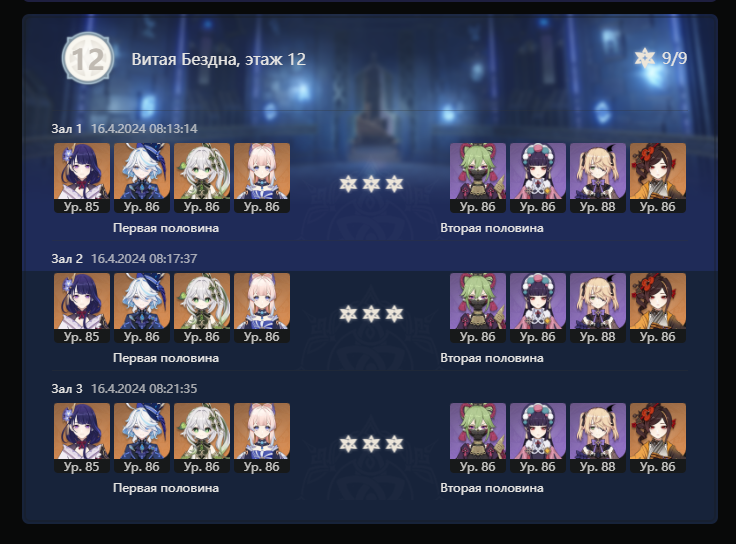
Task: Click the three stars rating of Зал 3
Action: [x=371, y=444]
